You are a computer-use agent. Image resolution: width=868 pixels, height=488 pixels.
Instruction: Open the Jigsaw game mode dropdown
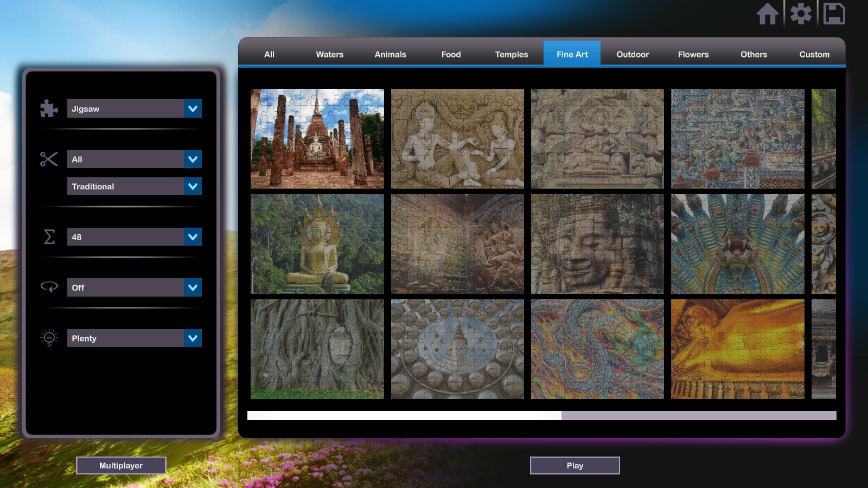(x=134, y=108)
